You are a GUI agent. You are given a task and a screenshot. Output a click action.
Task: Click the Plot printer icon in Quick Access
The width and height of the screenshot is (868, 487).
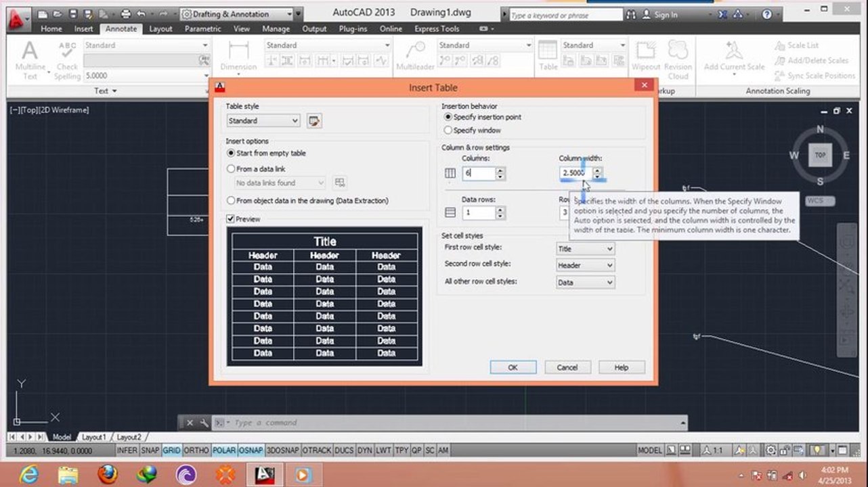click(126, 14)
